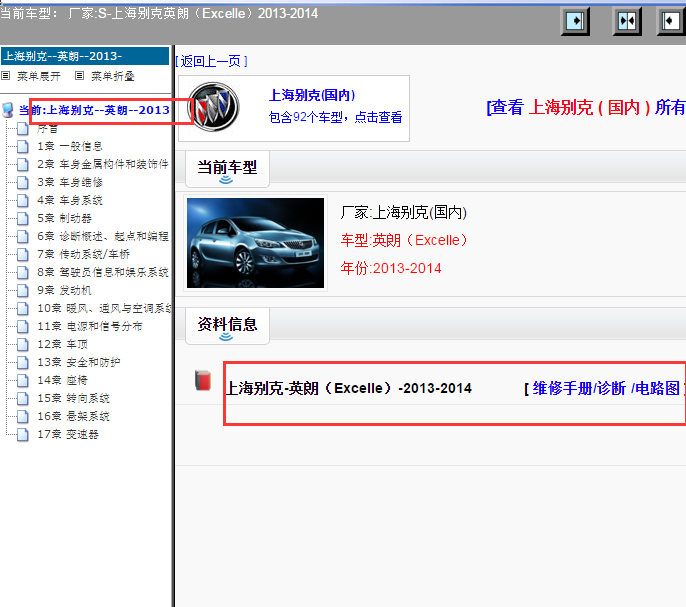Click the computer icon at the tree root

click(x=8, y=109)
